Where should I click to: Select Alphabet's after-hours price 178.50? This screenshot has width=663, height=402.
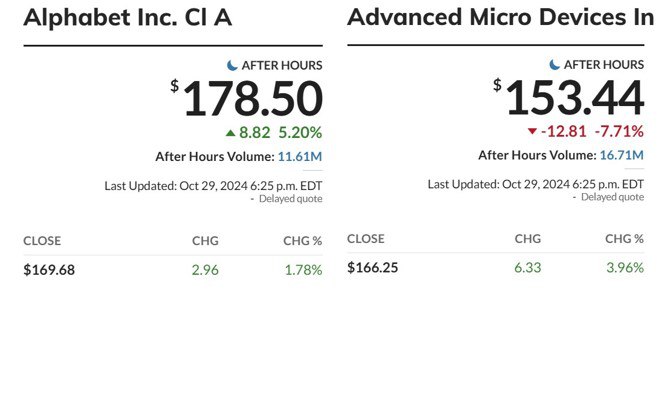tap(252, 100)
